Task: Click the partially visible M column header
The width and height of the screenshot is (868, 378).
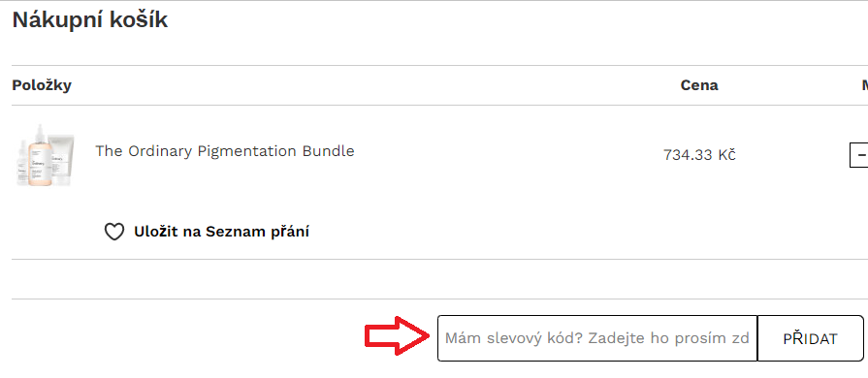Action: (864, 85)
